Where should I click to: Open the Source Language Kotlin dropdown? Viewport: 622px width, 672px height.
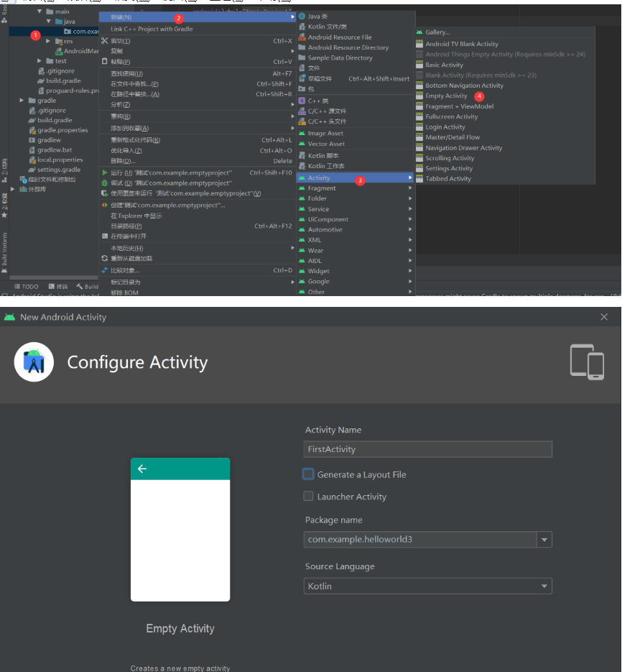[x=427, y=586]
